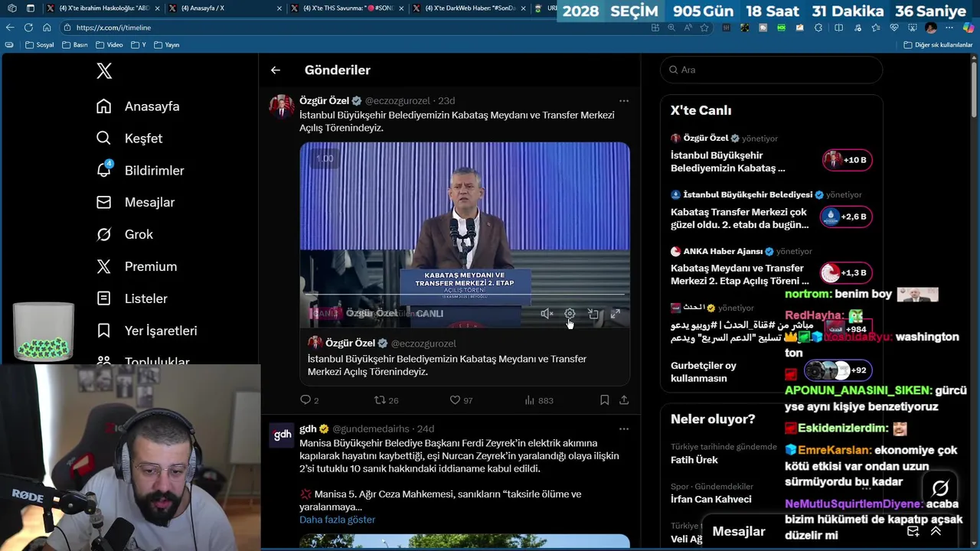Viewport: 980px width, 551px height.
Task: Open gdh profile avatar
Action: tap(282, 435)
